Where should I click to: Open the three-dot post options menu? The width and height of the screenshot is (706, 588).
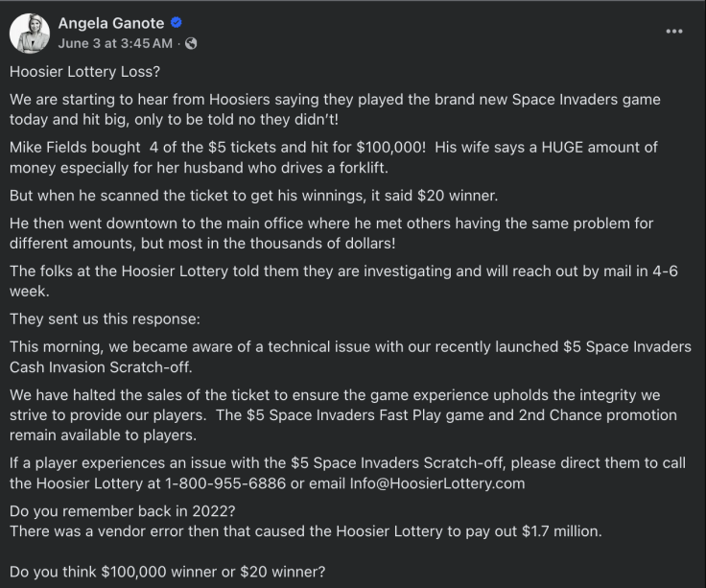[674, 31]
